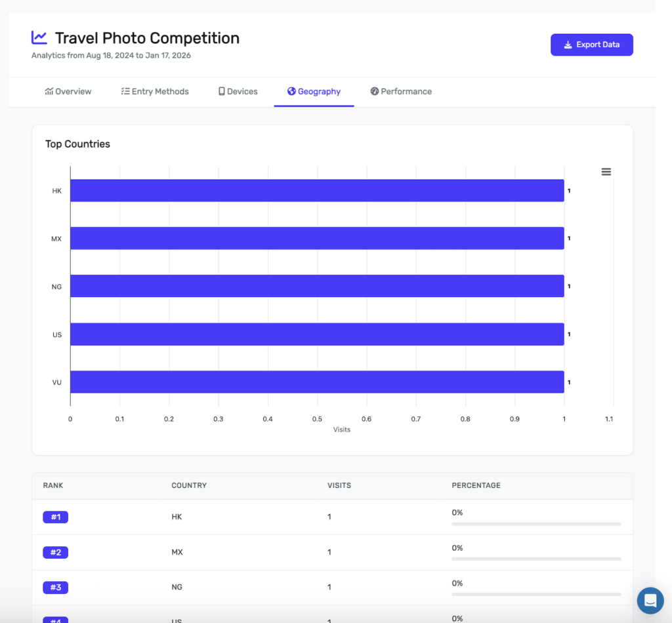Click the Devices tab phone icon
This screenshot has height=623, width=672.
[x=222, y=91]
